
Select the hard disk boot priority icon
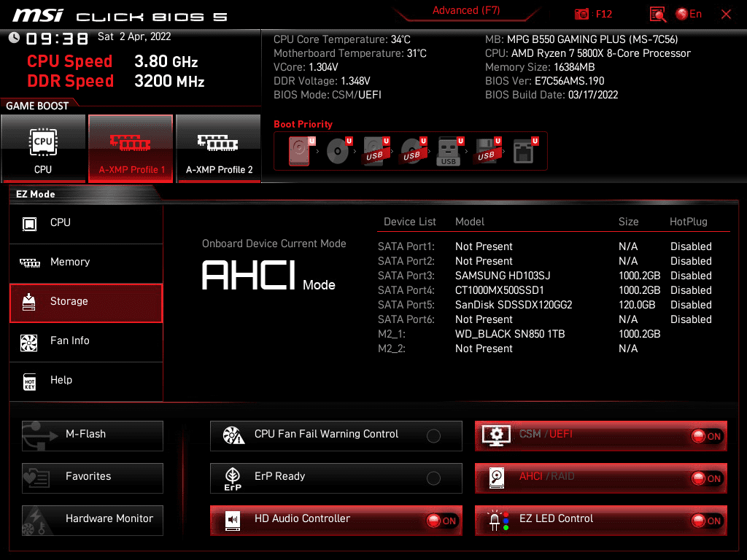point(301,151)
